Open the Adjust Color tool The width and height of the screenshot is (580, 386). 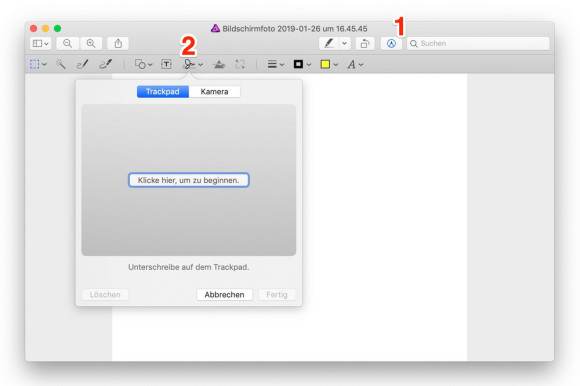coord(219,64)
